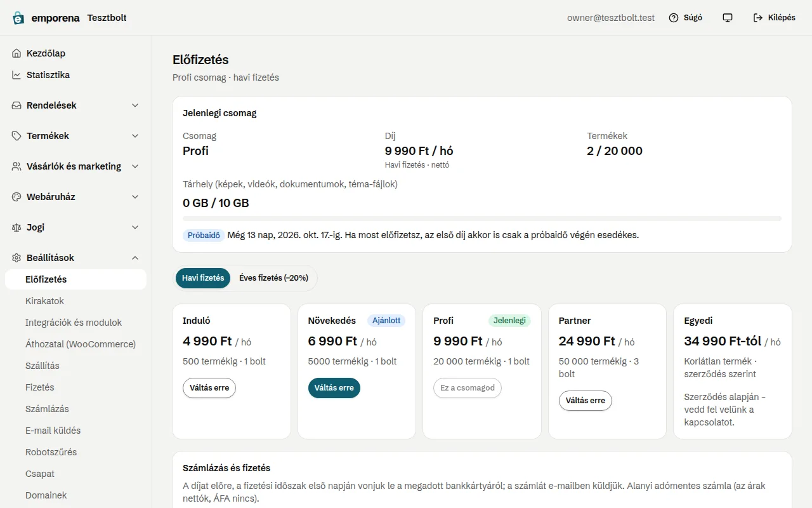Screen dimensions: 812x508
Task: Open Integrációk és modulok settings
Action: click(75, 323)
